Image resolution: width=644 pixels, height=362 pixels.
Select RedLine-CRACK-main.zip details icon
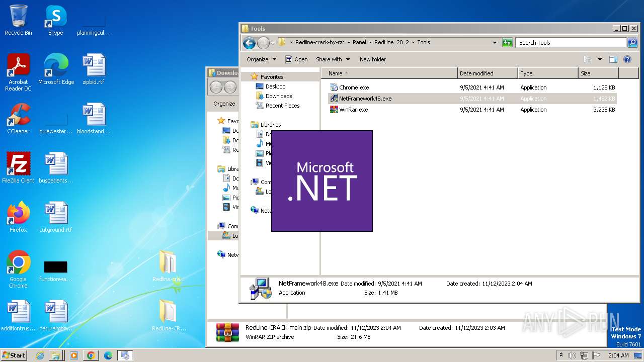227,332
